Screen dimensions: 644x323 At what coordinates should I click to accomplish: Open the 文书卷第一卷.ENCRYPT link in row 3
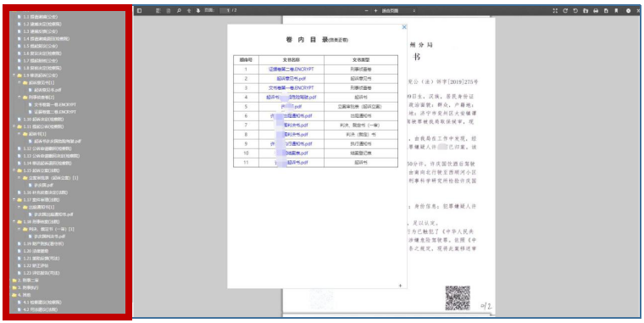point(291,88)
